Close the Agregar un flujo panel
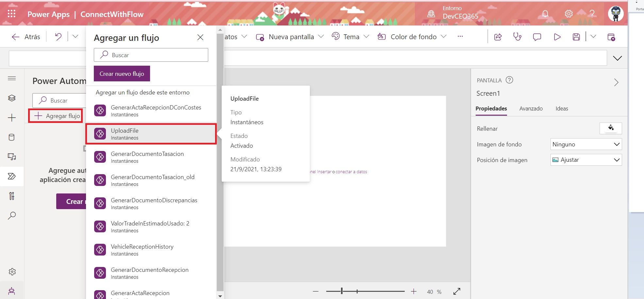This screenshot has width=644, height=299. 200,38
